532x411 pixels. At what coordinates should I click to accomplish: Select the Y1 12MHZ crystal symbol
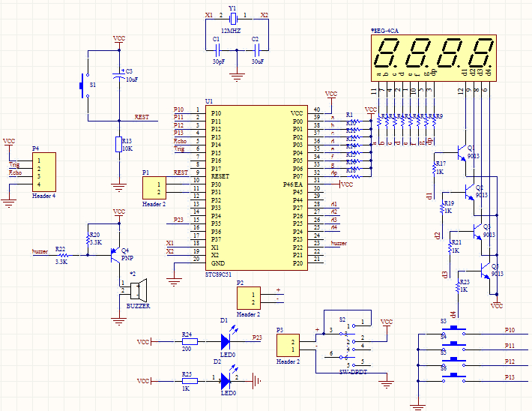coord(233,19)
